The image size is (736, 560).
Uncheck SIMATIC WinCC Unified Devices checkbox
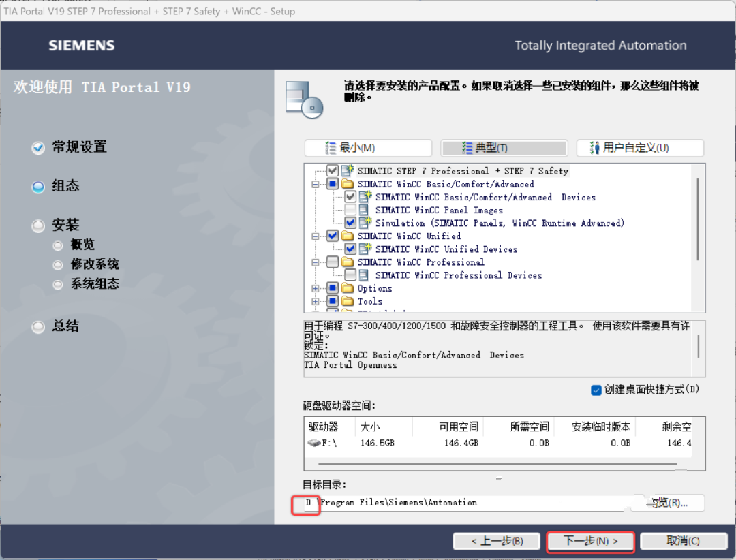[x=351, y=249]
